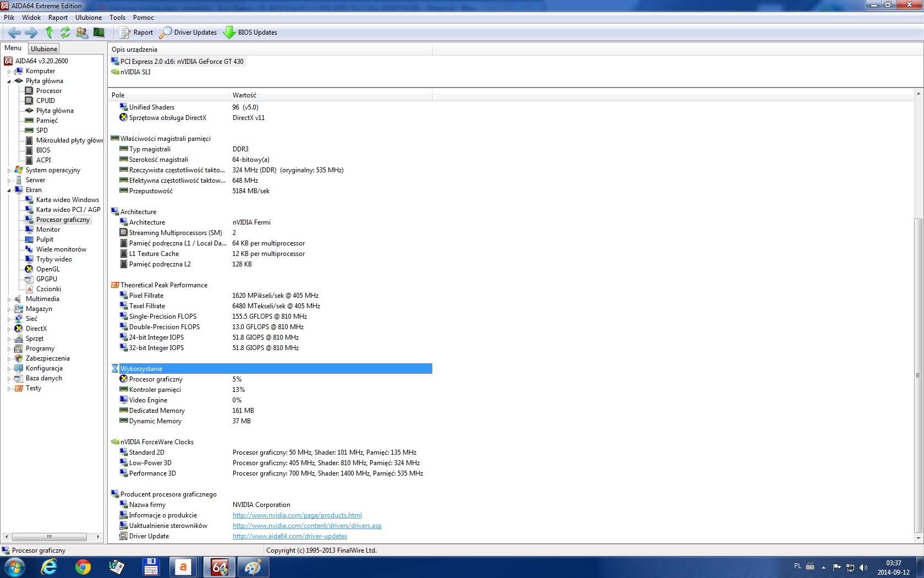Screen dimensions: 924x578
Task: Switch to the Menu tab in sidebar
Action: click(x=13, y=48)
